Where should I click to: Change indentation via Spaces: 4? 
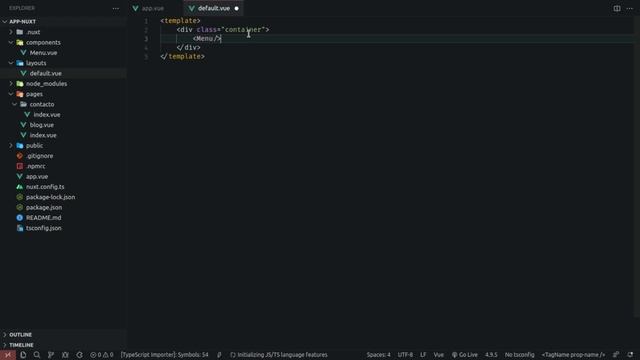[x=378, y=355]
